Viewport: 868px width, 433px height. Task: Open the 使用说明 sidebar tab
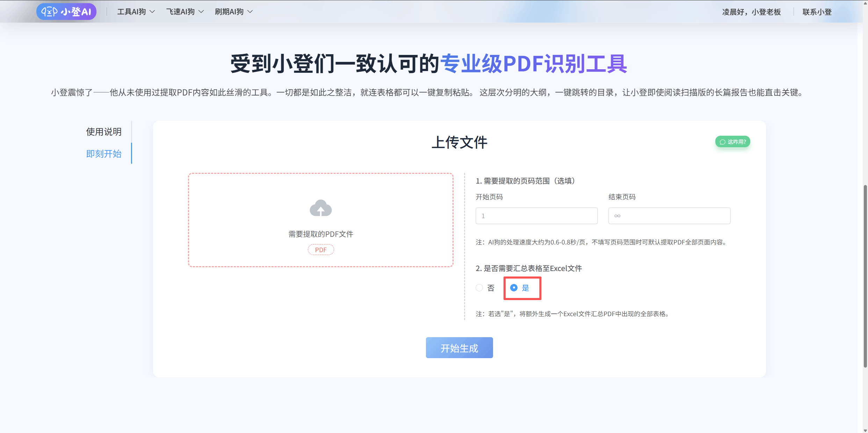point(104,132)
